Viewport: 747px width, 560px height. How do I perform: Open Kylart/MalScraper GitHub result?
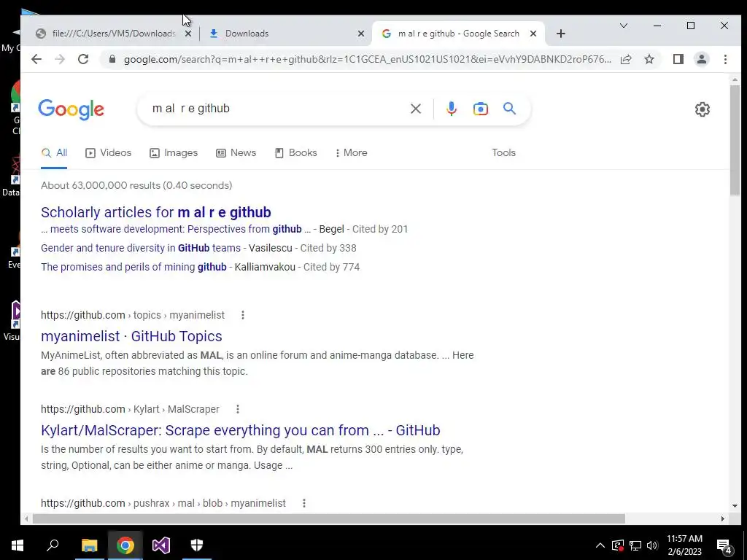pyautogui.click(x=241, y=430)
